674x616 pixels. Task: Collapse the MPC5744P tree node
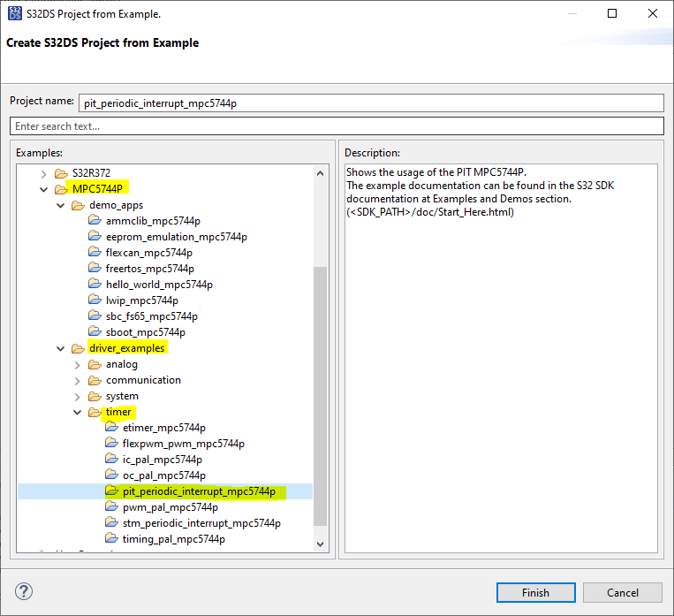[x=44, y=189]
